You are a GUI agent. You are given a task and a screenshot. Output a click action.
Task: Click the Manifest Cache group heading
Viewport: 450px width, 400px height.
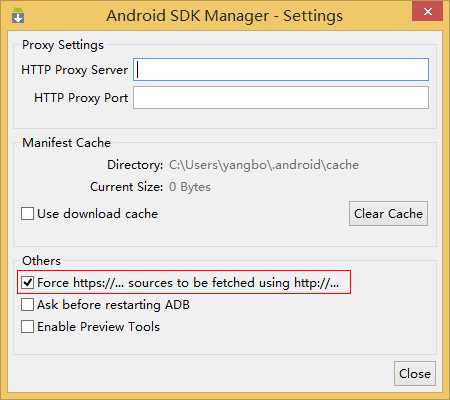(x=66, y=143)
